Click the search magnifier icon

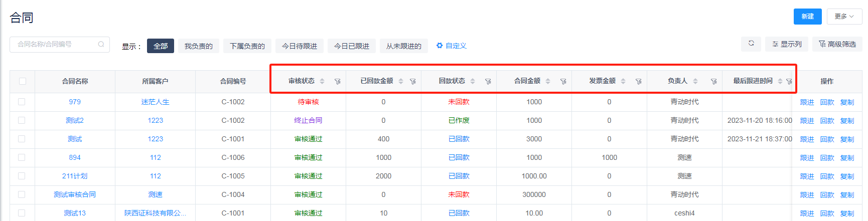(101, 44)
